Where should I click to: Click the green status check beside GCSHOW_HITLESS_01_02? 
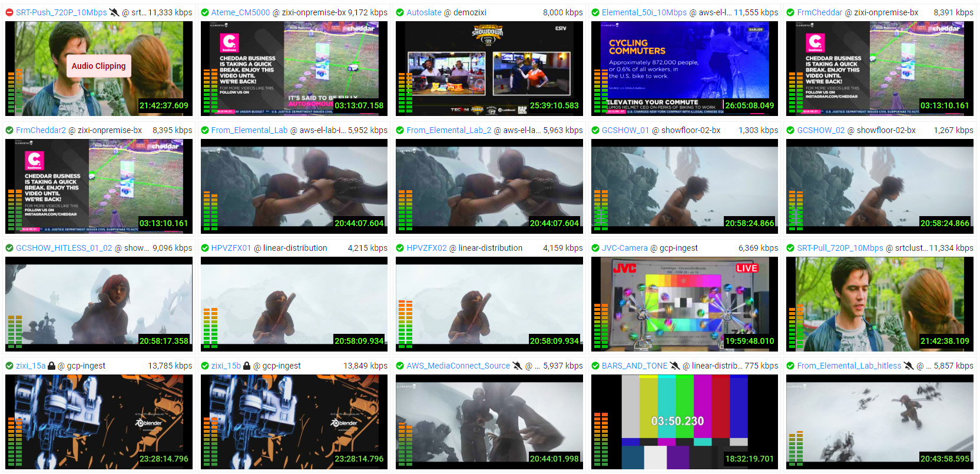9,248
